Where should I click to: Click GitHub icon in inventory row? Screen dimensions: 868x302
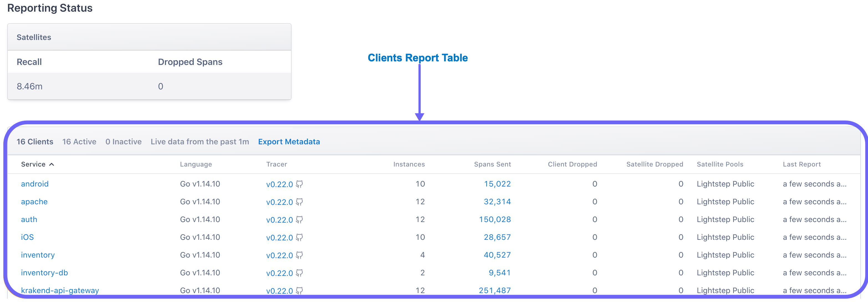click(299, 255)
